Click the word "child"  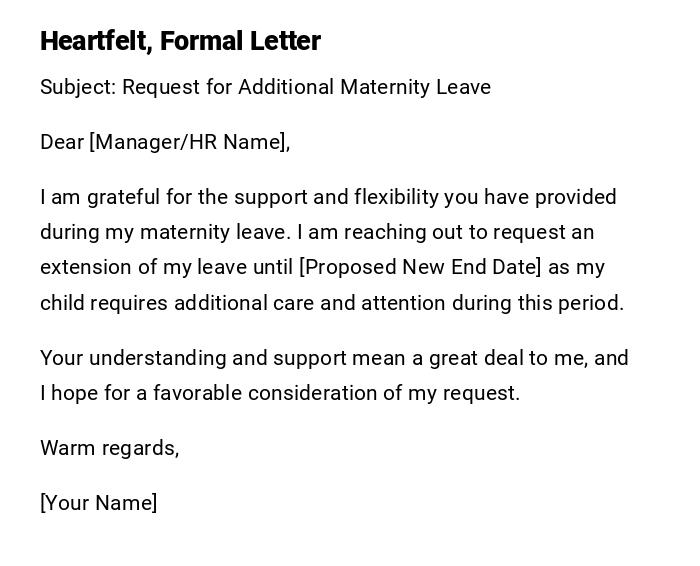coord(62,302)
